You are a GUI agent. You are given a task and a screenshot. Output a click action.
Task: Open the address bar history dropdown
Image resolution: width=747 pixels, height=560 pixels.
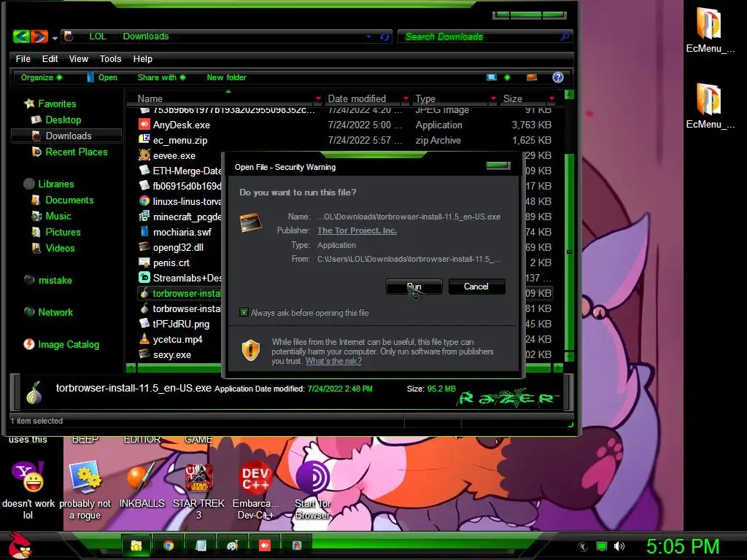368,36
